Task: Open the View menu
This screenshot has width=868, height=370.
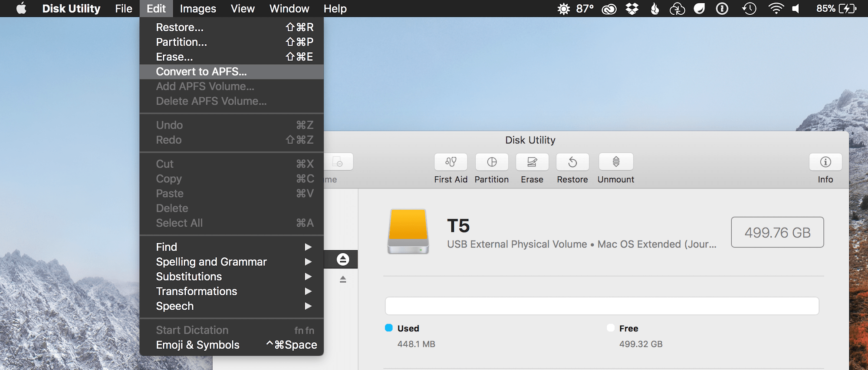Action: point(243,8)
